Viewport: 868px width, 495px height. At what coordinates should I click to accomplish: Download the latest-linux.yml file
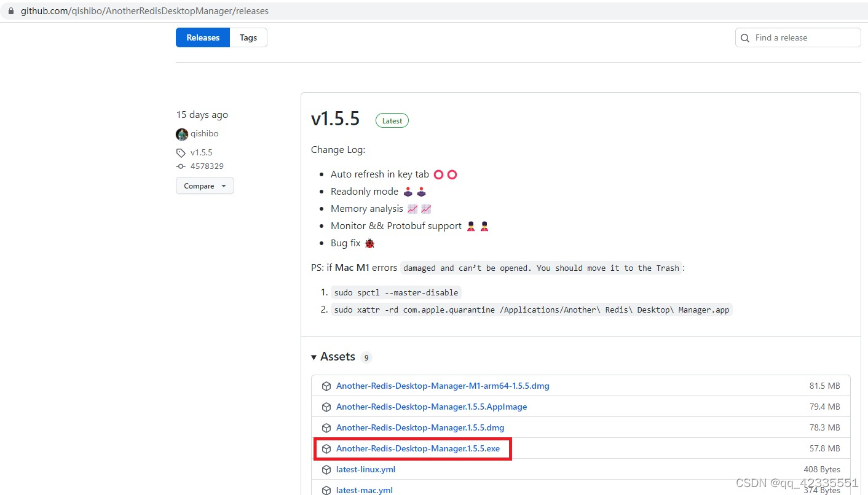pos(366,470)
